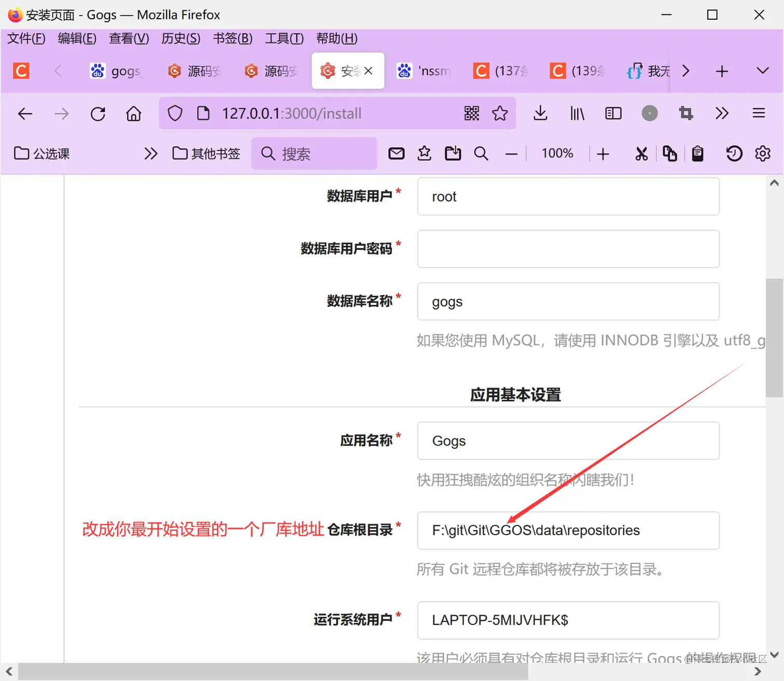This screenshot has height=681, width=784.
Task: Click the 搜索 search box
Action: click(314, 154)
